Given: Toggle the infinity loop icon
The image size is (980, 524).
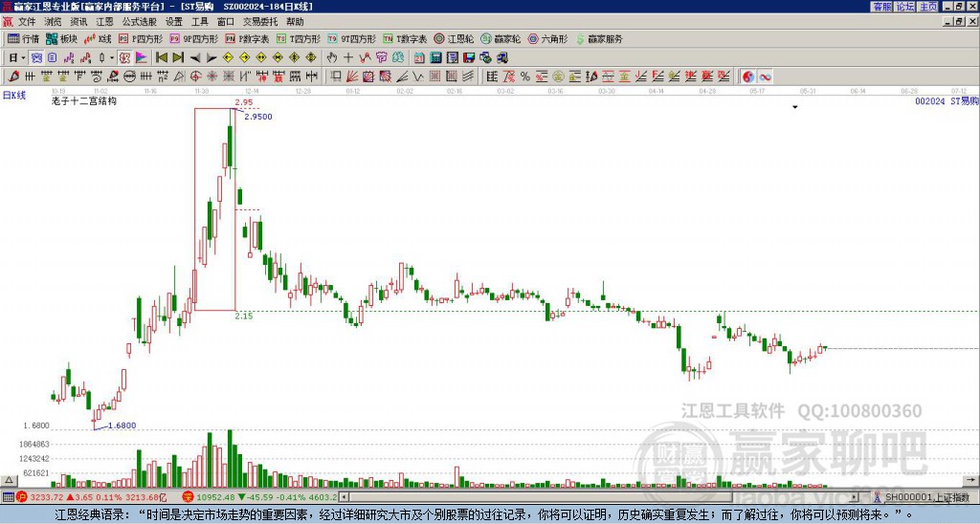Looking at the screenshot, I should pyautogui.click(x=765, y=76).
